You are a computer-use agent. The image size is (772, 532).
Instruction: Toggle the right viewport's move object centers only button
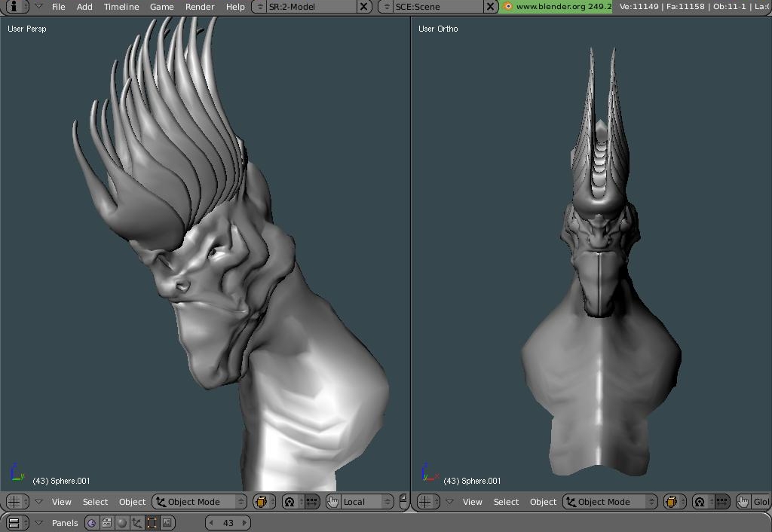click(x=722, y=502)
